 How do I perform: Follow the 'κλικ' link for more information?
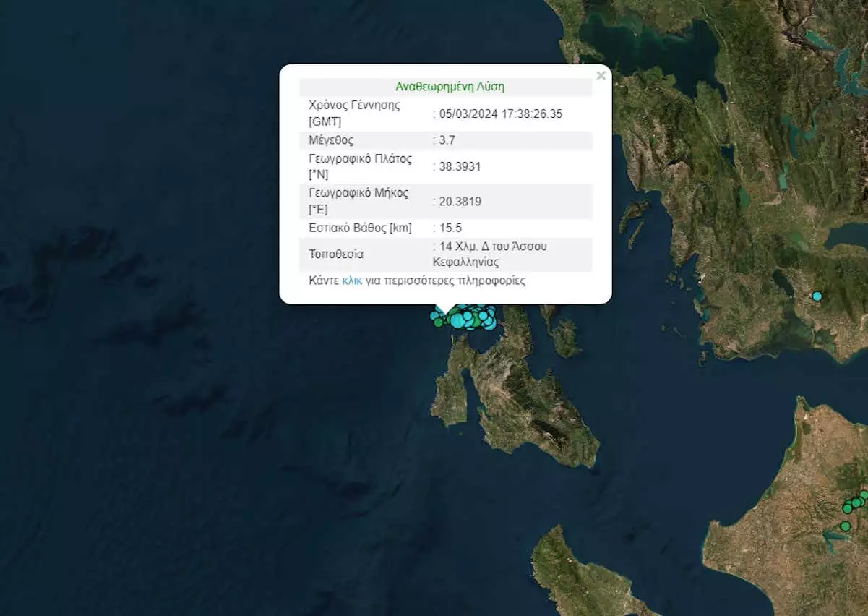pyautogui.click(x=352, y=281)
